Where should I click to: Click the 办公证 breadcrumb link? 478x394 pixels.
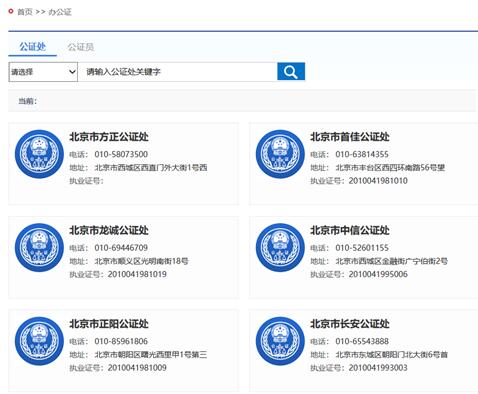[60, 12]
